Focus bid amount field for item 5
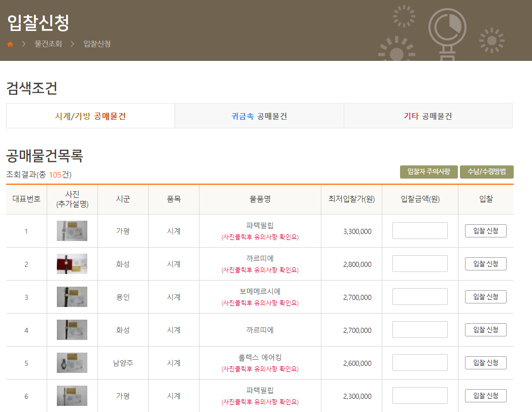This screenshot has height=412, width=532. pyautogui.click(x=420, y=362)
